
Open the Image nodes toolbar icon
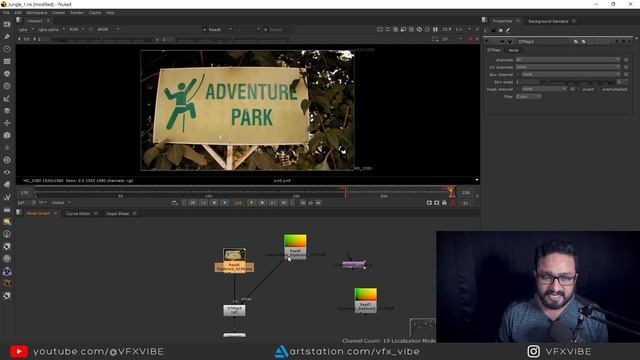click(x=7, y=24)
